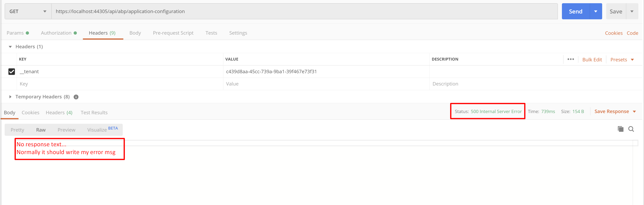Open the Presets dropdown
The width and height of the screenshot is (644, 205).
pyautogui.click(x=622, y=59)
